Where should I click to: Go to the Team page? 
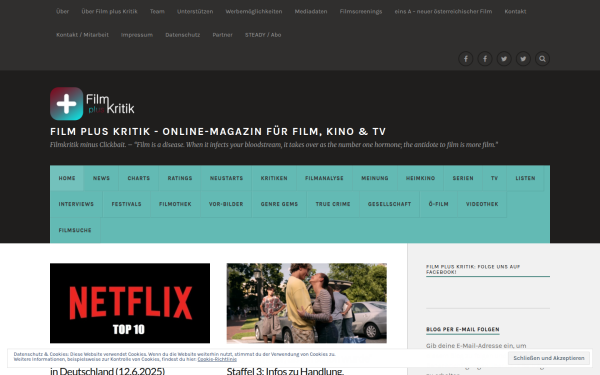tap(157, 11)
